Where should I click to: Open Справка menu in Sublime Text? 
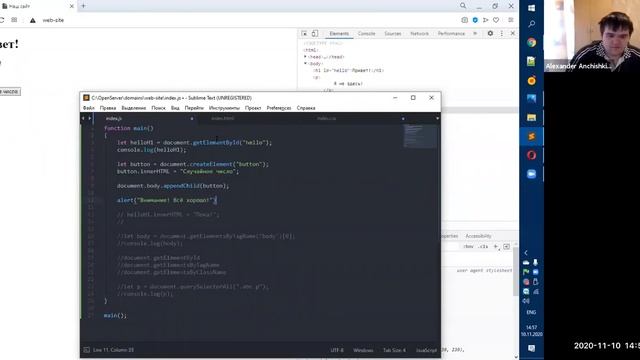306,108
